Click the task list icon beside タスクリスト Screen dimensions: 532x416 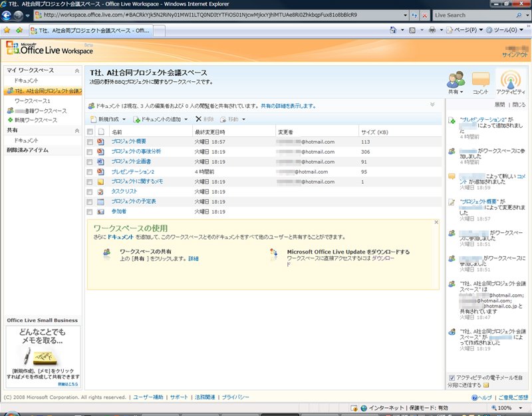point(100,192)
